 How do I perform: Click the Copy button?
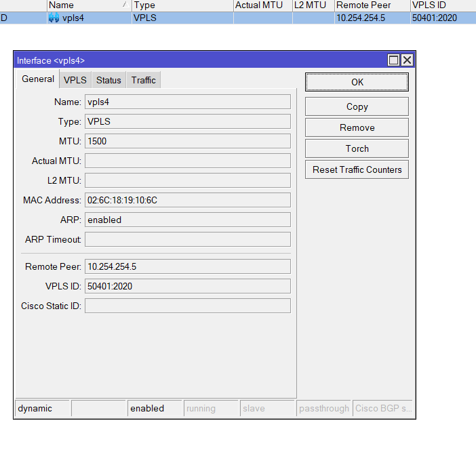(357, 106)
